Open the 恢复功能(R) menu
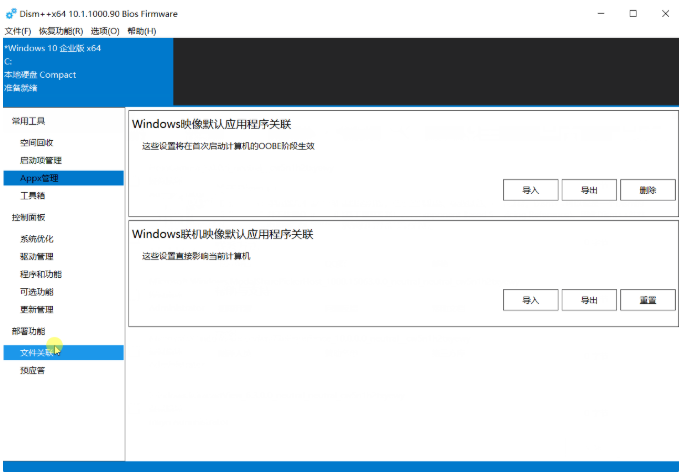The width and height of the screenshot is (681, 472). (61, 31)
